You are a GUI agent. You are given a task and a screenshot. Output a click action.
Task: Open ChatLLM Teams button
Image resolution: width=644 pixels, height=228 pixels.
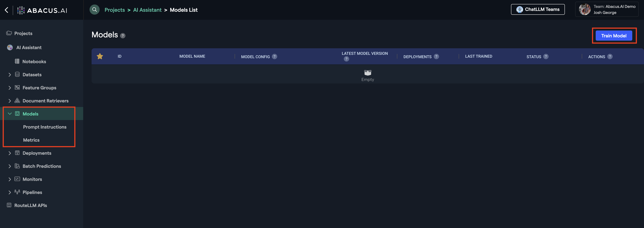538,10
